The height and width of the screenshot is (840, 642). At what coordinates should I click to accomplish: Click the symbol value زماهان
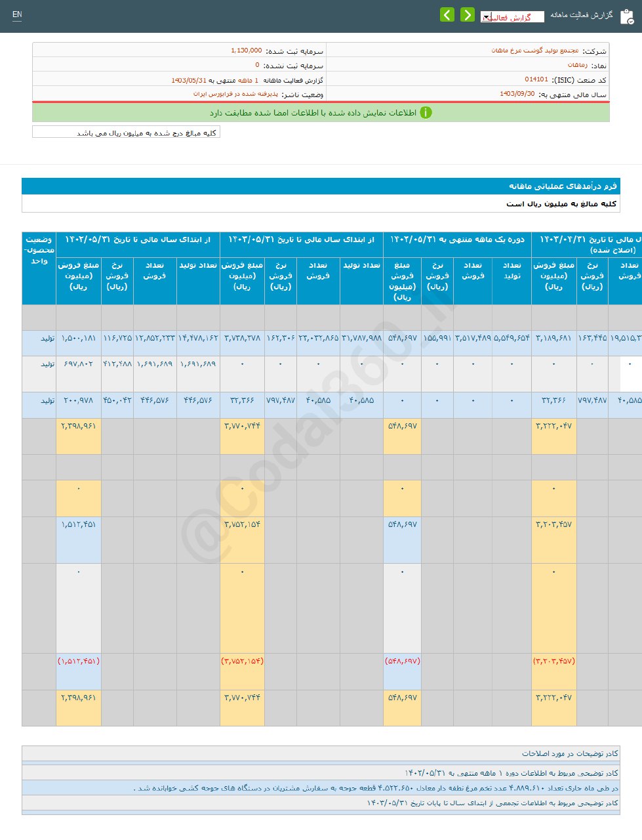[x=577, y=66]
